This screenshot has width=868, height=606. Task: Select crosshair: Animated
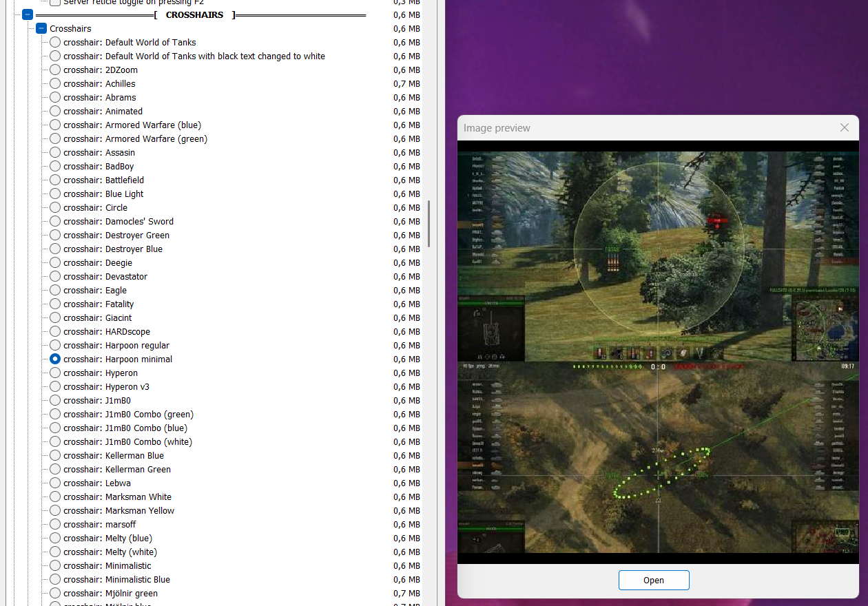point(55,111)
